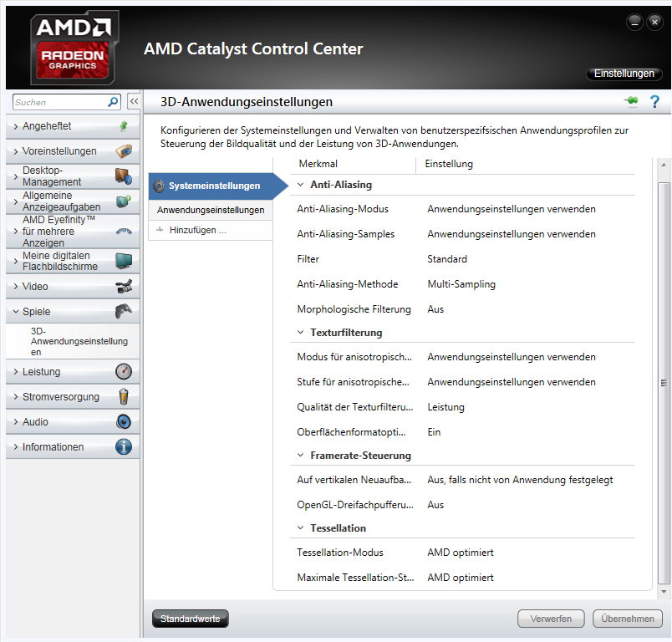Click the plus icon beside Hinzufügen
Viewport: 672px width, 642px height.
click(160, 230)
